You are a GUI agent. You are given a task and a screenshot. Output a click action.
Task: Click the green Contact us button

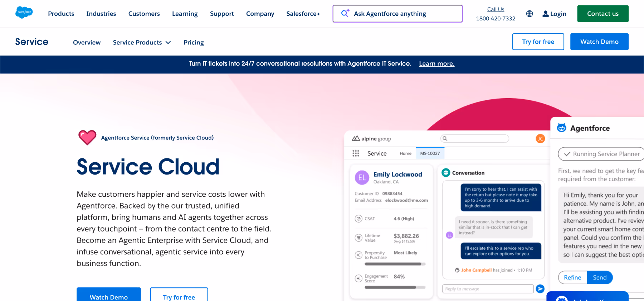tap(603, 14)
